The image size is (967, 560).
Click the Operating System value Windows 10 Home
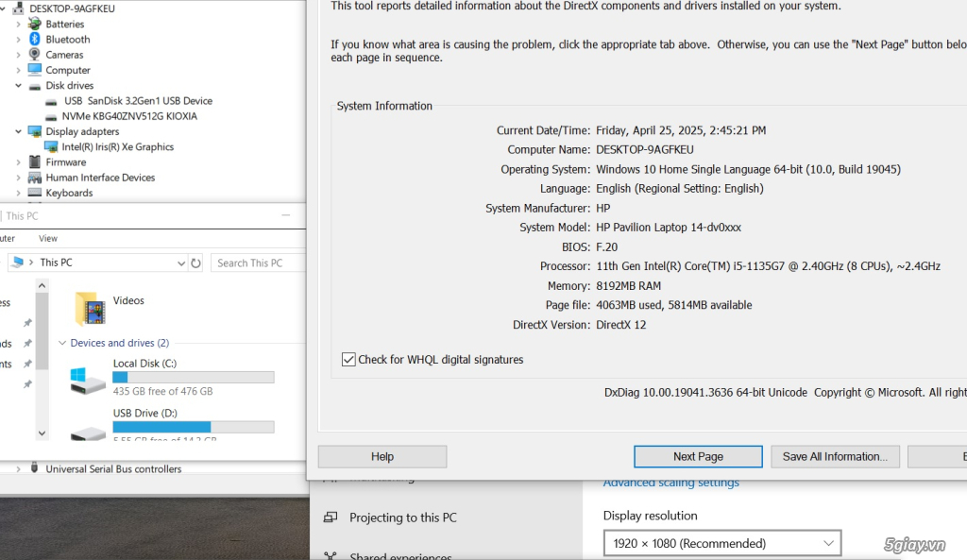[x=748, y=170]
